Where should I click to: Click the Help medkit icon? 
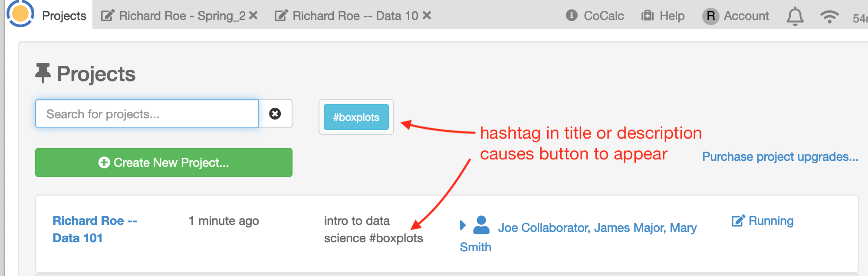(x=648, y=16)
